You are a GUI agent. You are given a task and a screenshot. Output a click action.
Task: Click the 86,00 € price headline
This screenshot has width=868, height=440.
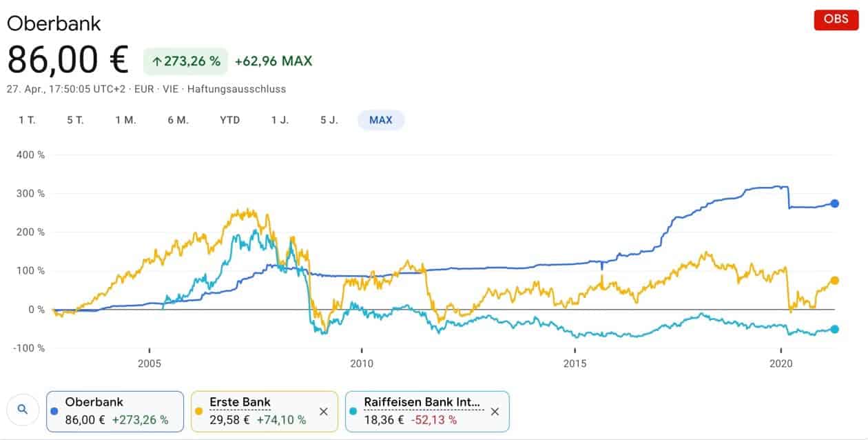68,60
